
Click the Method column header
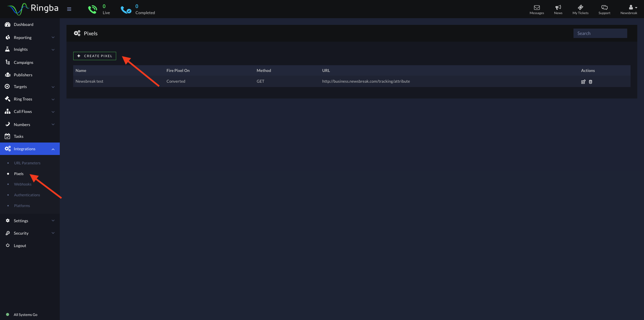point(264,71)
